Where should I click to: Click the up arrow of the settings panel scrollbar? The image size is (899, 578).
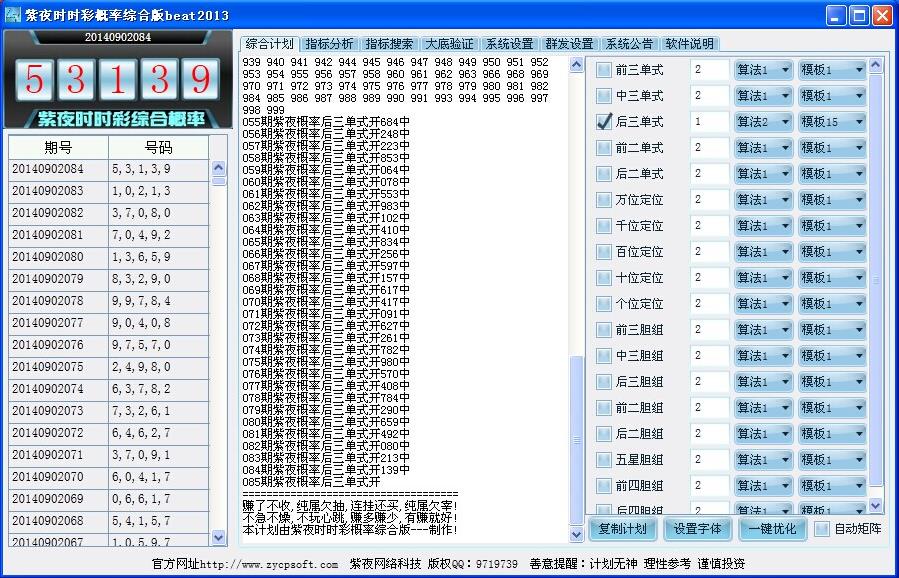tap(876, 66)
